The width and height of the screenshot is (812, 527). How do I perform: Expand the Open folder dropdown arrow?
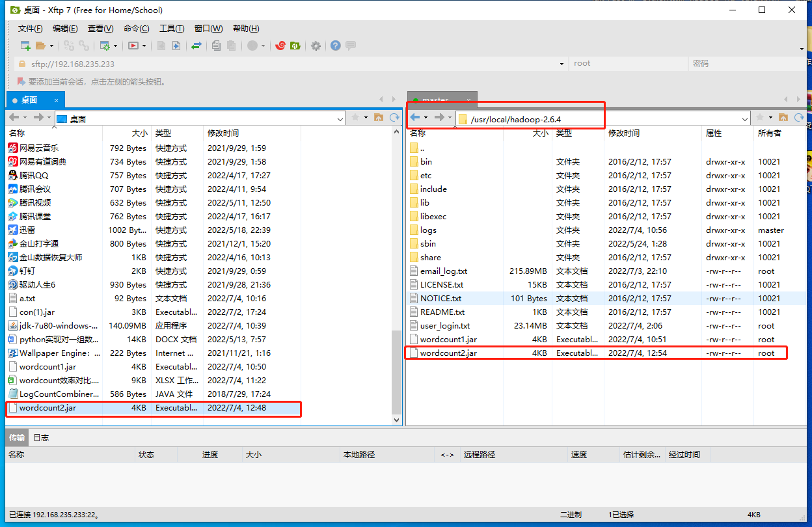51,46
